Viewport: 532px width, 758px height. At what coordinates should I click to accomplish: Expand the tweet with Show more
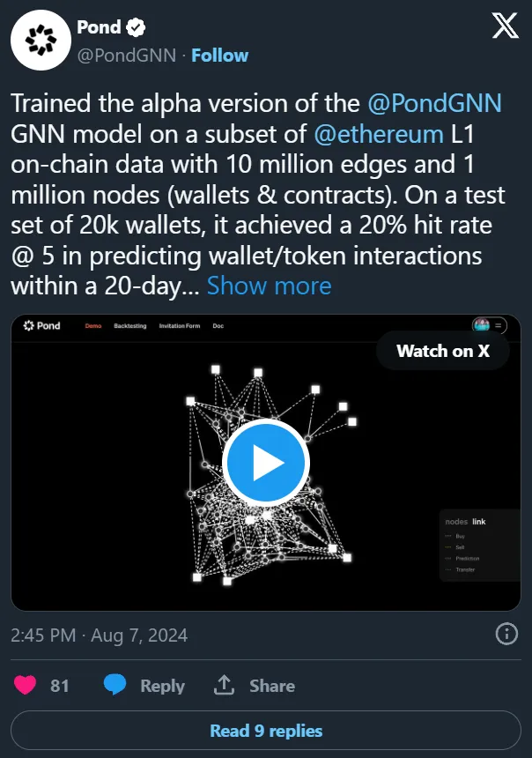pos(269,286)
